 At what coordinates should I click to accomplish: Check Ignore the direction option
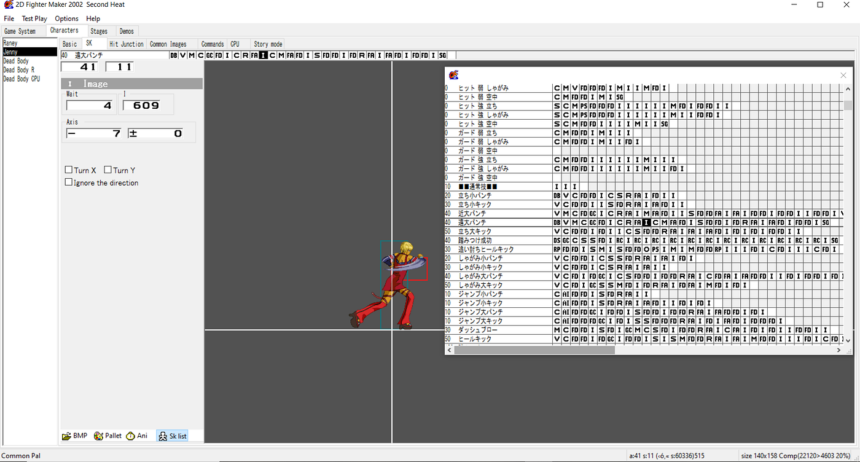click(x=69, y=183)
